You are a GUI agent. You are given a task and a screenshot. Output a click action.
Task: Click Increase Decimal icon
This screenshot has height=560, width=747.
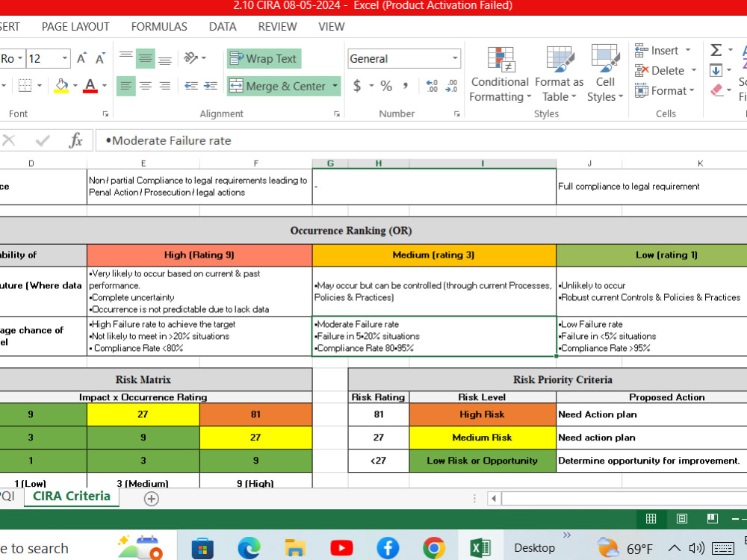point(432,86)
